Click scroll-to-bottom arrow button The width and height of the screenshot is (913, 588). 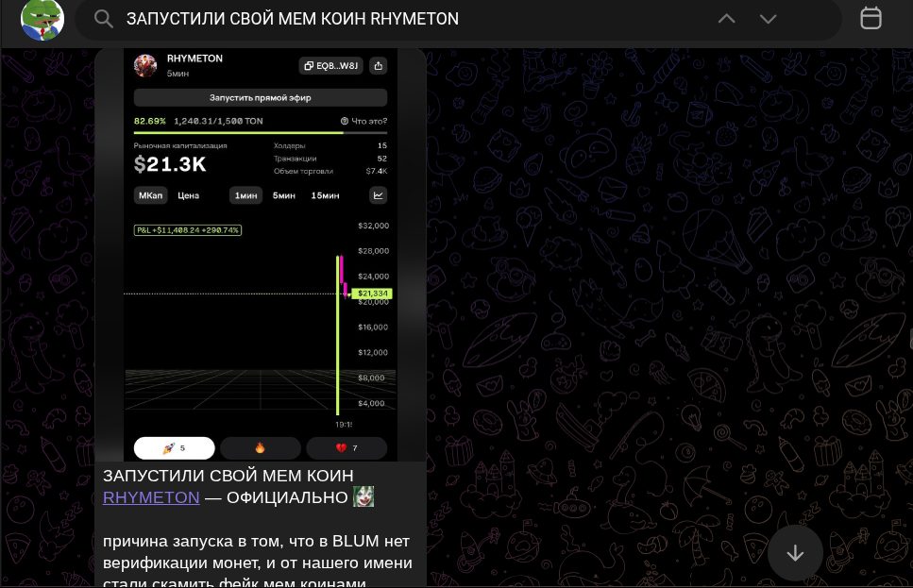coord(795,553)
